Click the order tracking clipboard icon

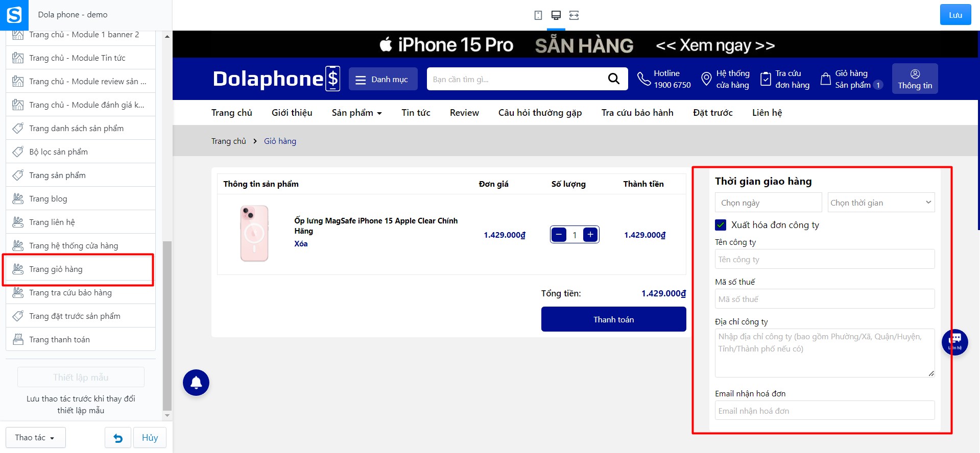766,79
